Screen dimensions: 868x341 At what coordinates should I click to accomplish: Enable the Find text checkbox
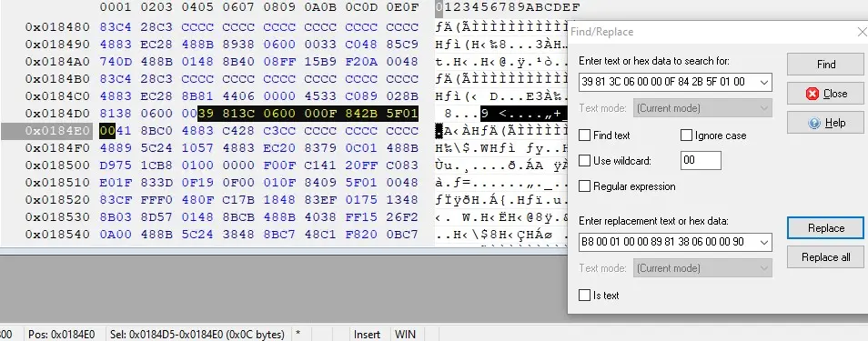click(584, 135)
